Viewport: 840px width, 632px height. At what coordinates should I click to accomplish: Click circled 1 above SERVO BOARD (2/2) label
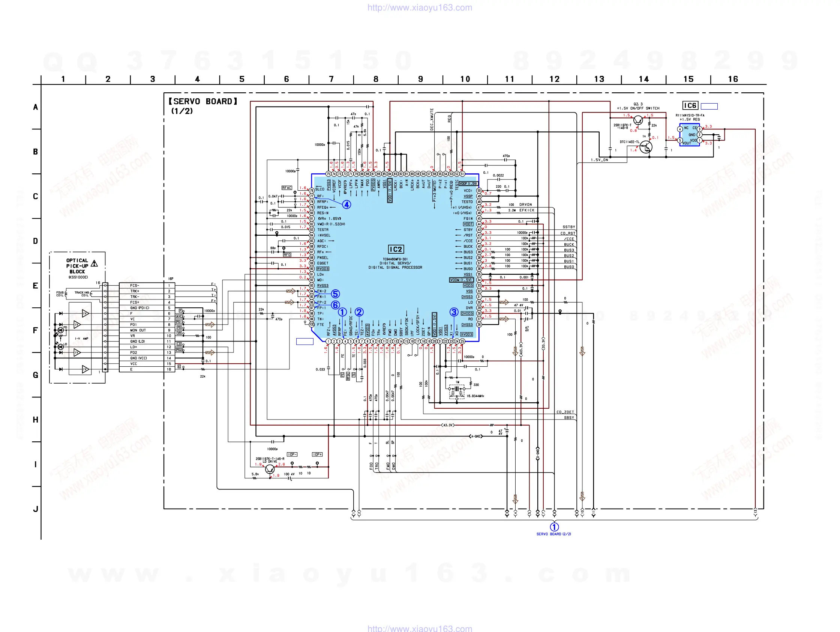point(554,527)
